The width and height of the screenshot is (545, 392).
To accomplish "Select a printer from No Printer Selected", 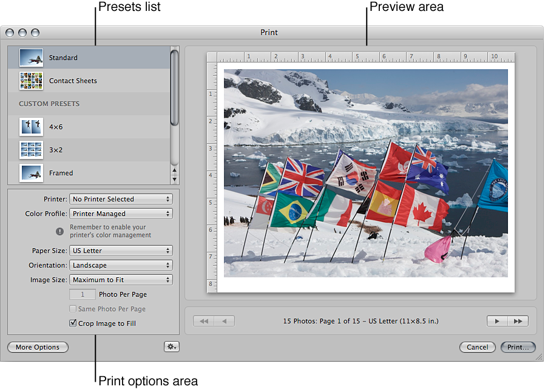I will (x=121, y=198).
